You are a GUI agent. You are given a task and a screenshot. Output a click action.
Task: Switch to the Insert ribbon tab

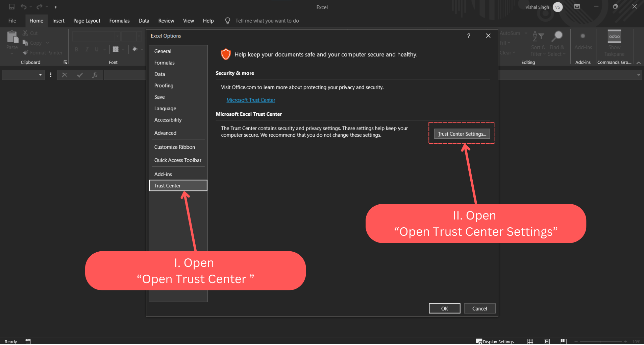pyautogui.click(x=58, y=21)
